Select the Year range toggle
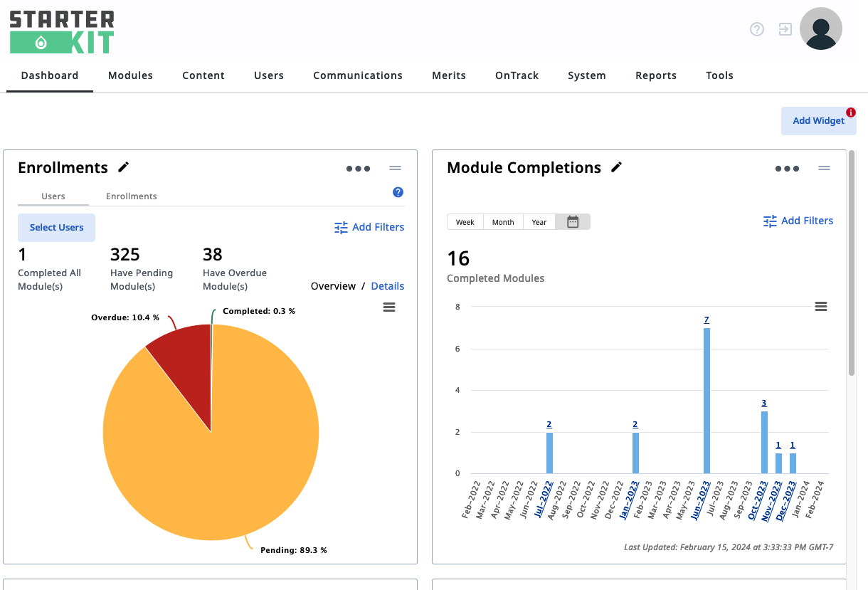This screenshot has width=868, height=590. click(539, 222)
